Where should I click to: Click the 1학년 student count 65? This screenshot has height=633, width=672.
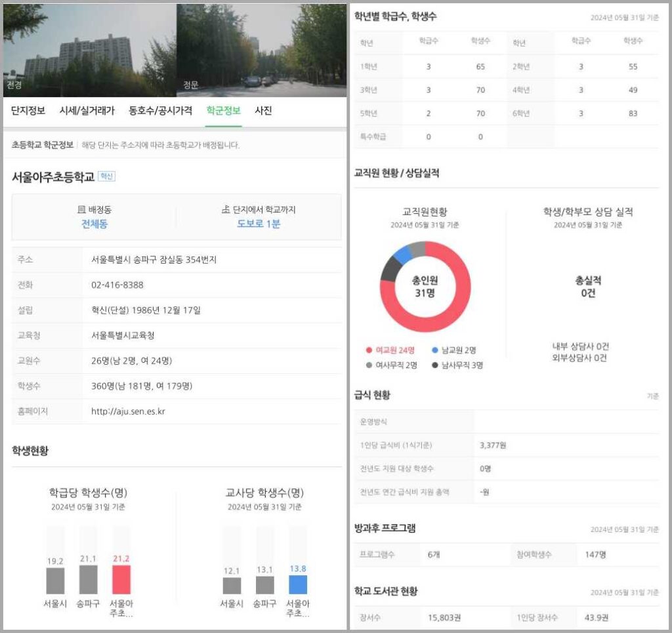[x=480, y=67]
